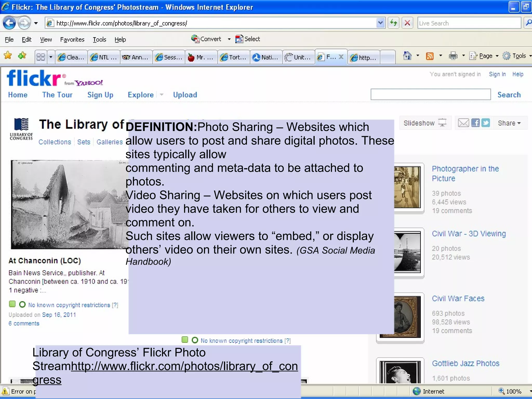Open recent pages dropdown beside Forward

coord(36,23)
